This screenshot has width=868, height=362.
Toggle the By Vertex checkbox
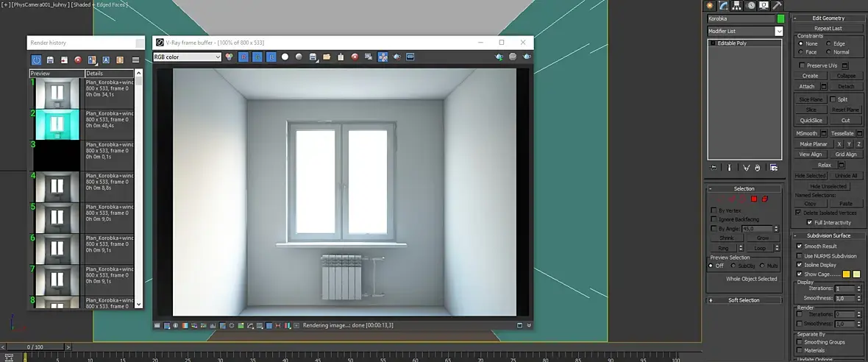714,211
